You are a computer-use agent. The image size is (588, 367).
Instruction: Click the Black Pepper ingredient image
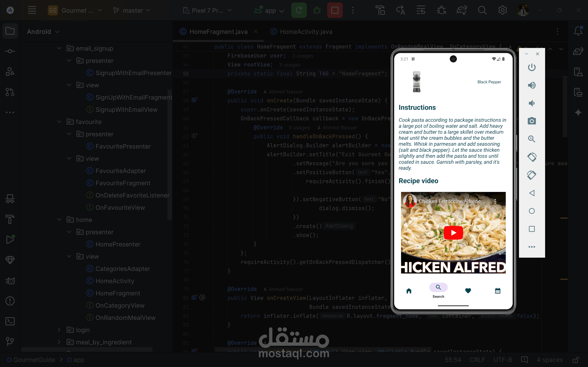click(416, 82)
